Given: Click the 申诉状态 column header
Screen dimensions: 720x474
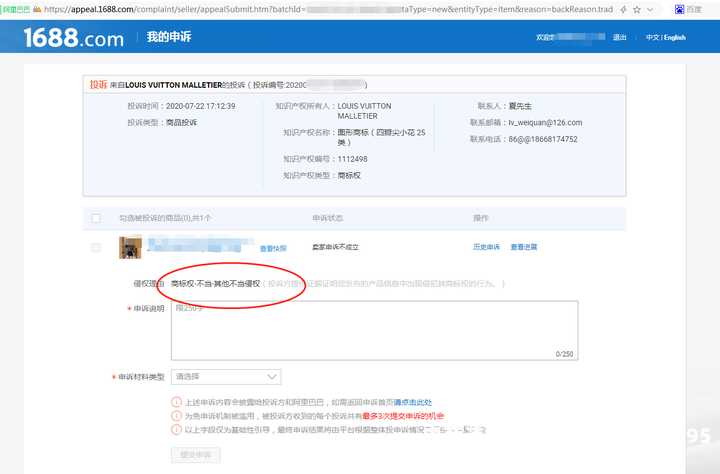Looking at the screenshot, I should (327, 218).
